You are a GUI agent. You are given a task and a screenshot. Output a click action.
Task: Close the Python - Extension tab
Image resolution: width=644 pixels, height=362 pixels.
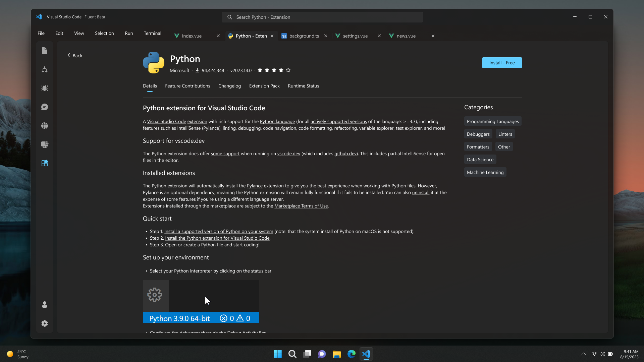pos(272,36)
